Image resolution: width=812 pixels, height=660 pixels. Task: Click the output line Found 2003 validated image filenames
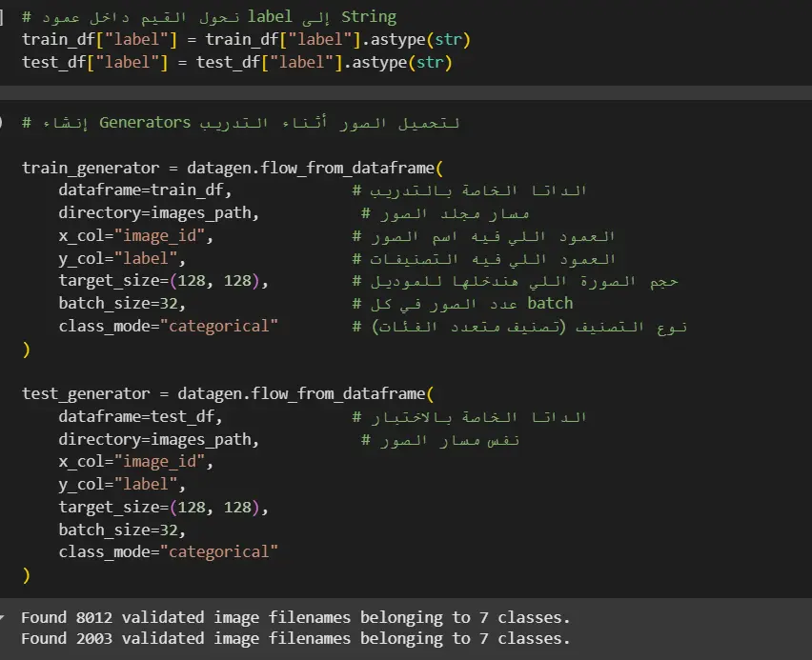295,639
